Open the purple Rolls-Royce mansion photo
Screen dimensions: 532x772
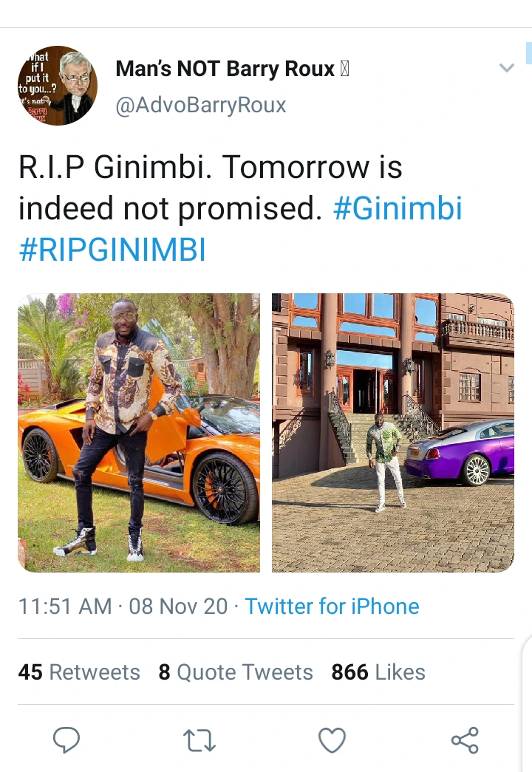coord(393,433)
